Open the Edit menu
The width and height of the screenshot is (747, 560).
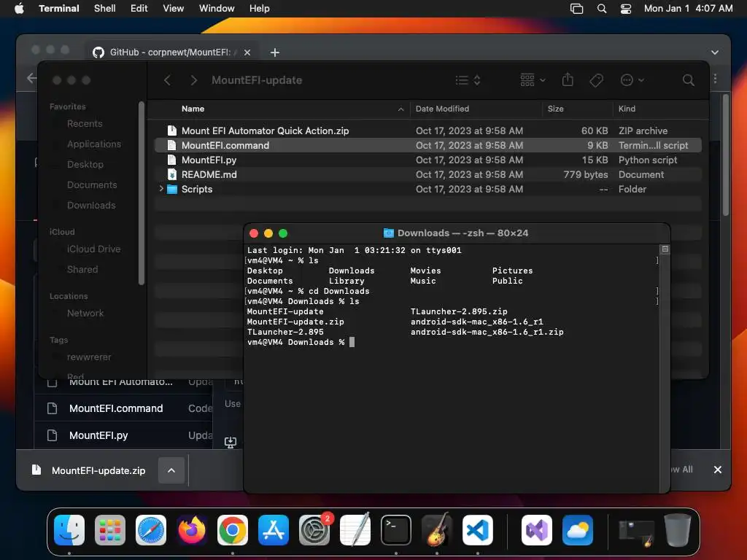pos(139,9)
